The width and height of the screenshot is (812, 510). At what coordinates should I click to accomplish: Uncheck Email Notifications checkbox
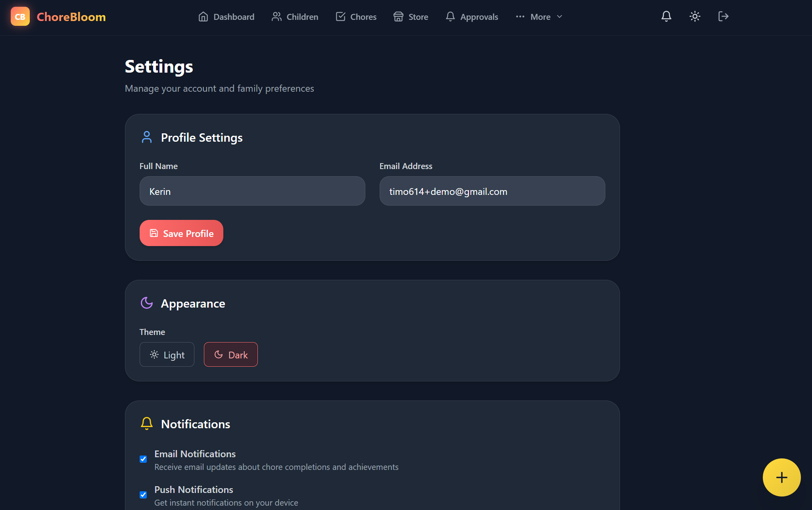(143, 459)
